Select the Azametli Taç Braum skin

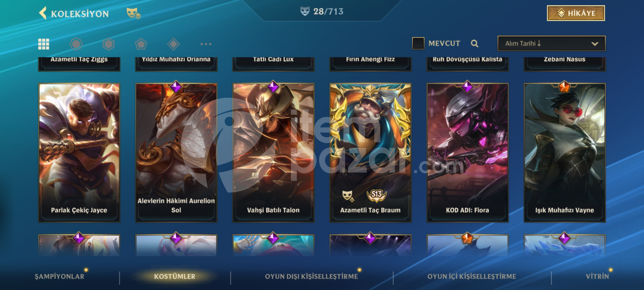pos(370,153)
